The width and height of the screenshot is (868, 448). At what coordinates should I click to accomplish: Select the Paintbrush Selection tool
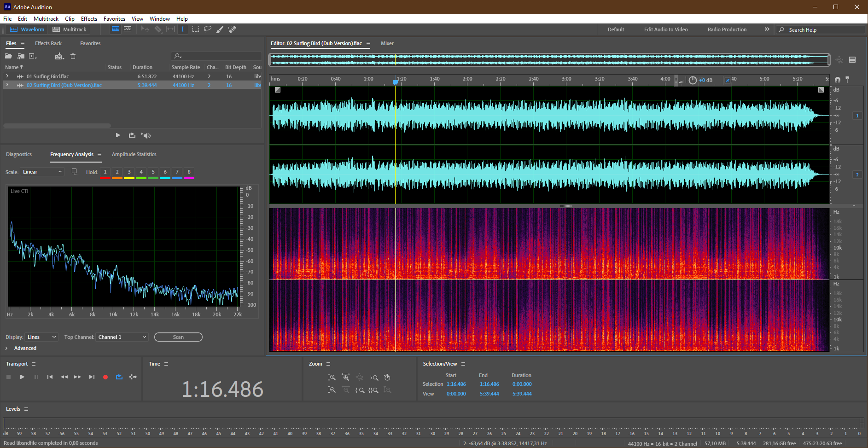click(220, 29)
